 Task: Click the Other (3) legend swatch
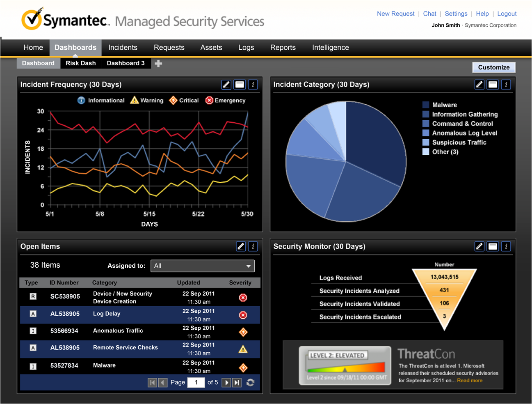(x=426, y=151)
